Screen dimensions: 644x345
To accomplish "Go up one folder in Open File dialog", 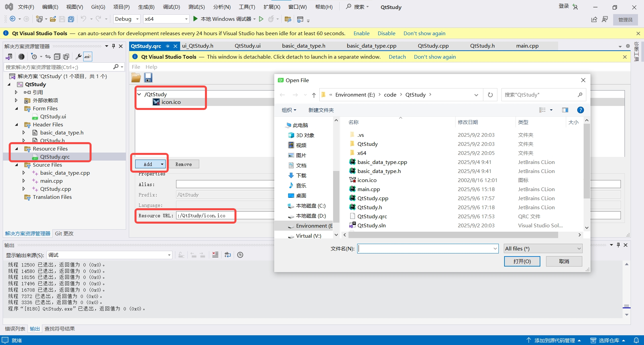I will click(314, 95).
